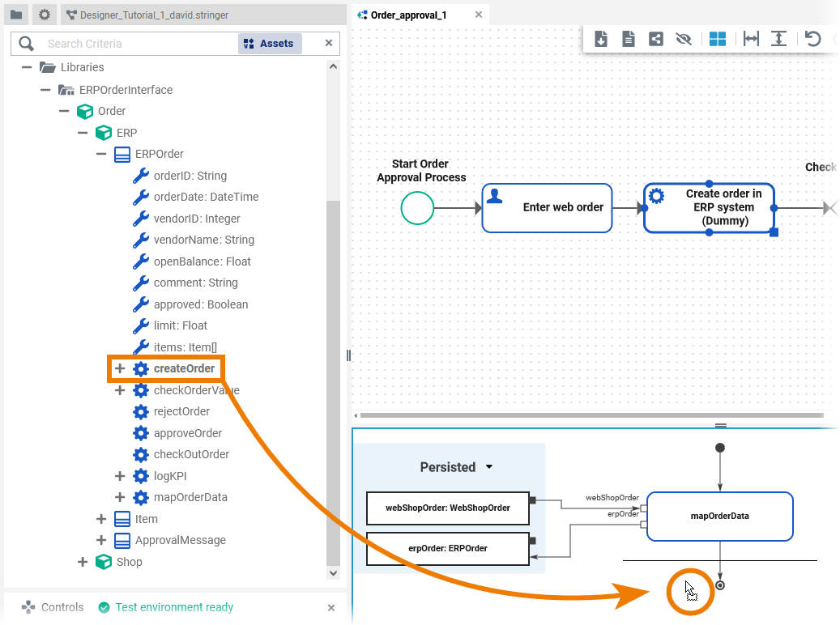The image size is (840, 625).
Task: Click the document page toolbar icon
Action: (629, 39)
